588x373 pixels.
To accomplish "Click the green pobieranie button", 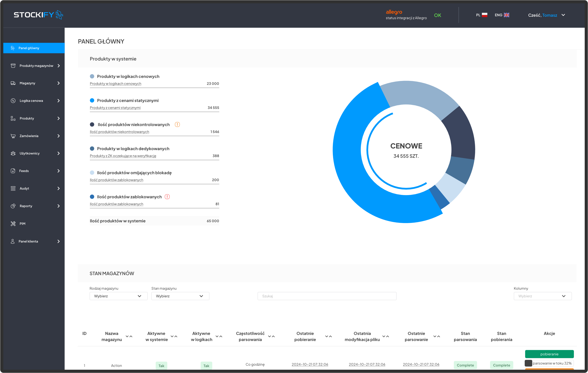I will [x=549, y=354].
